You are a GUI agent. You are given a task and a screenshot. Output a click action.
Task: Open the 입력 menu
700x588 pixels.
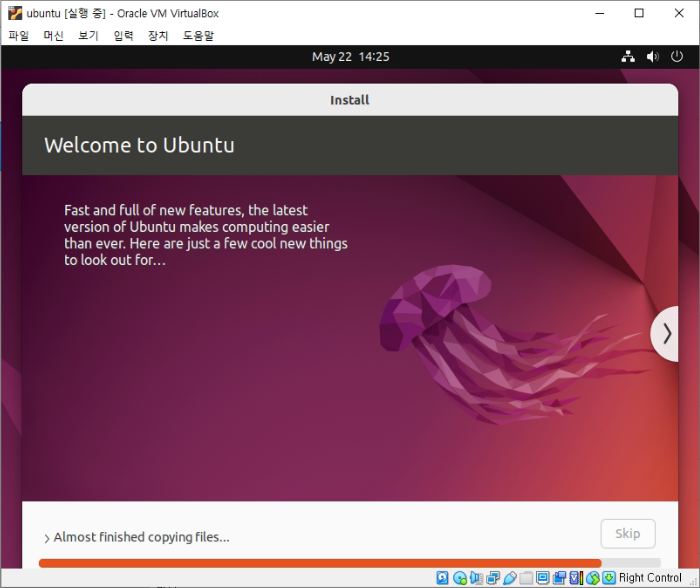point(123,35)
